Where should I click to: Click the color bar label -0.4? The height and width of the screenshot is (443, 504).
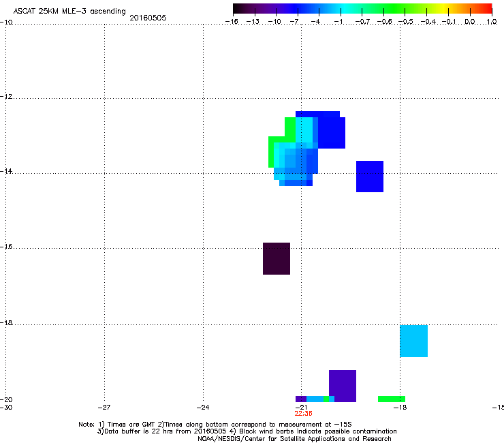point(428,22)
